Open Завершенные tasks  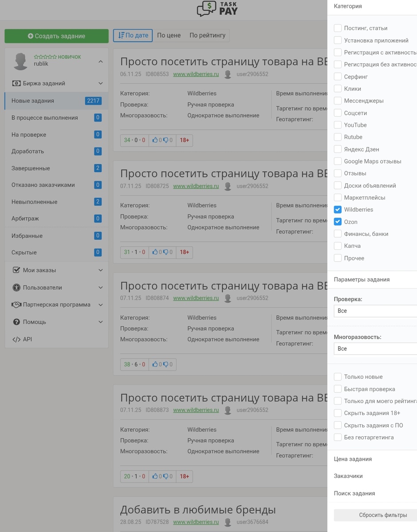56,168
